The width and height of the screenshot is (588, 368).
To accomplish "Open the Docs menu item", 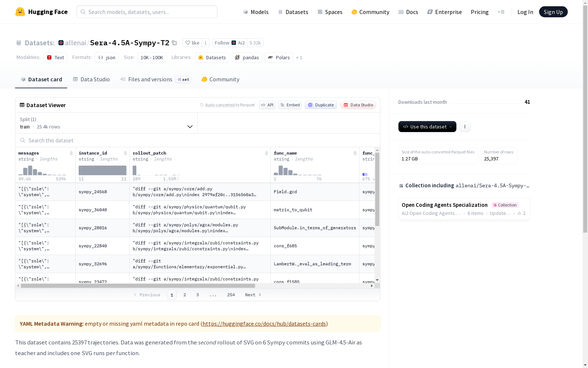I will point(408,12).
